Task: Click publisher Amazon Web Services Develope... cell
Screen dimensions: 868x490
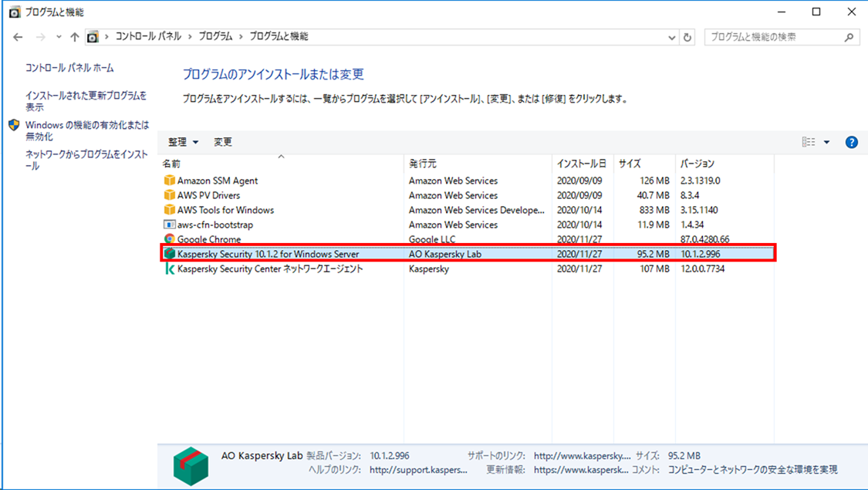Action: (x=477, y=210)
